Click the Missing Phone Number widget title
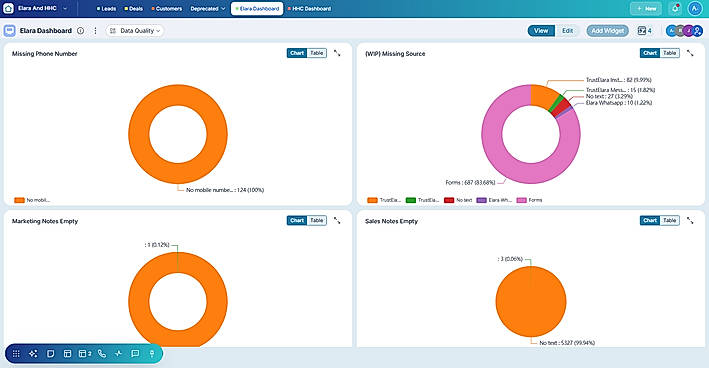709x368 pixels. (44, 53)
